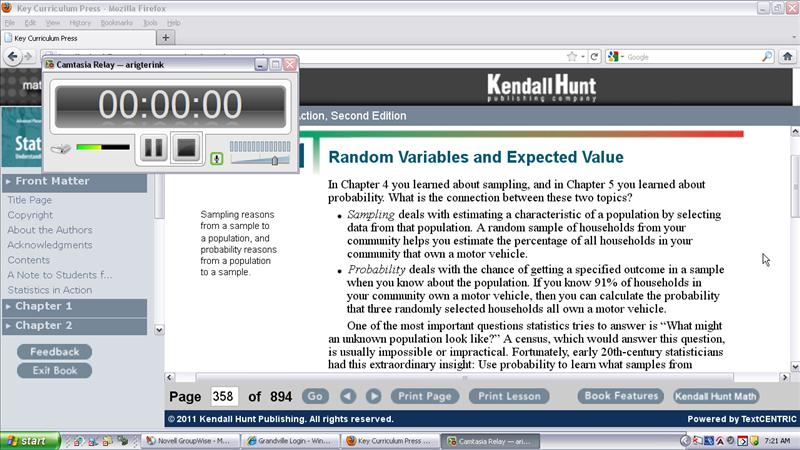Expand the Front Matter section
The height and width of the screenshot is (450, 800).
click(x=74, y=181)
